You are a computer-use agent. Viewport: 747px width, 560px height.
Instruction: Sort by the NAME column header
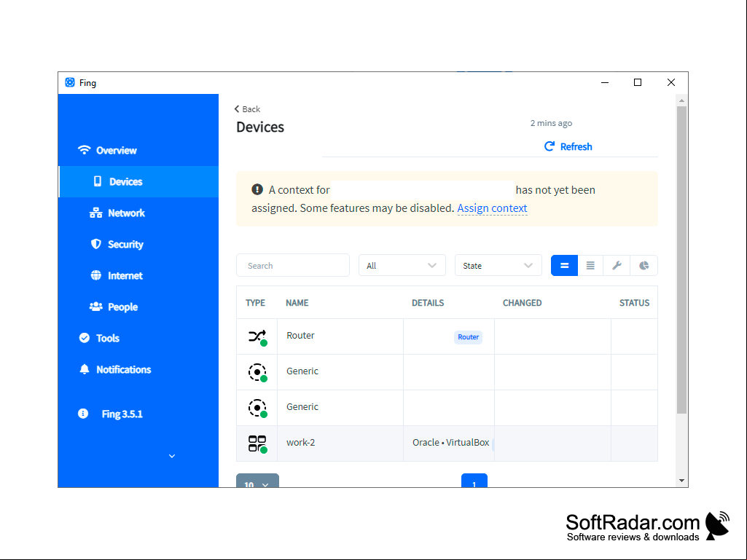(297, 303)
